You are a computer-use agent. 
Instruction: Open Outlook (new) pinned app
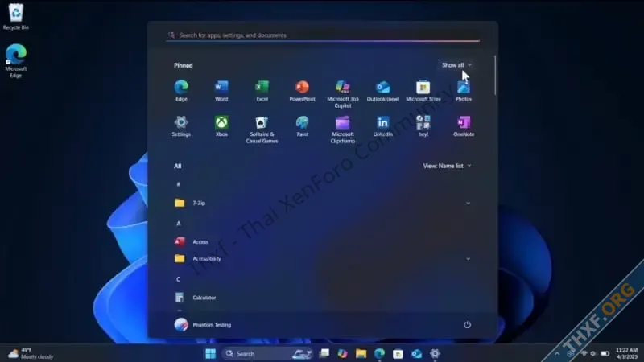coord(383,91)
